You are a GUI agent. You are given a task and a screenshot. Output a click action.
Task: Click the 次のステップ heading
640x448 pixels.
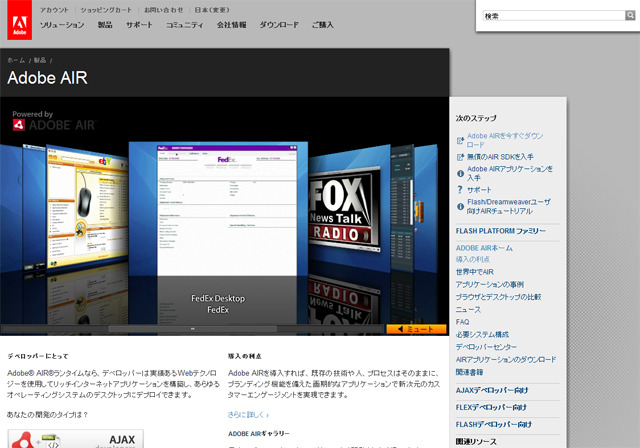pos(476,118)
